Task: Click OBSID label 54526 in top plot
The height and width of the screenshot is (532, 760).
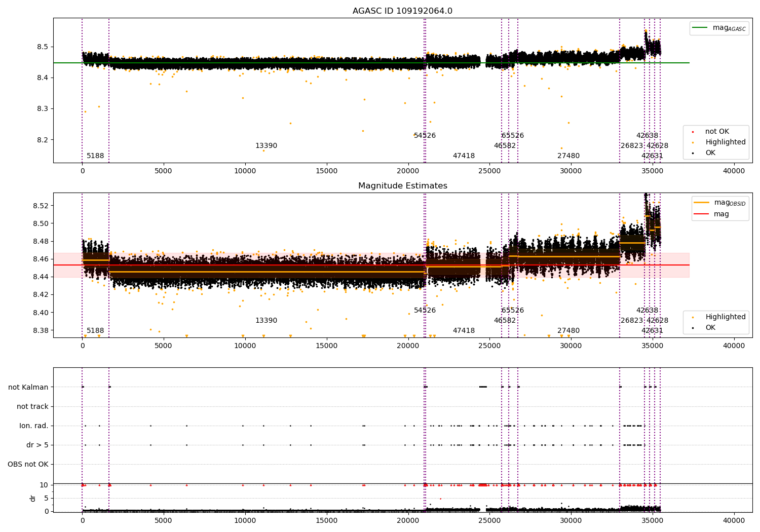Action: [x=425, y=136]
